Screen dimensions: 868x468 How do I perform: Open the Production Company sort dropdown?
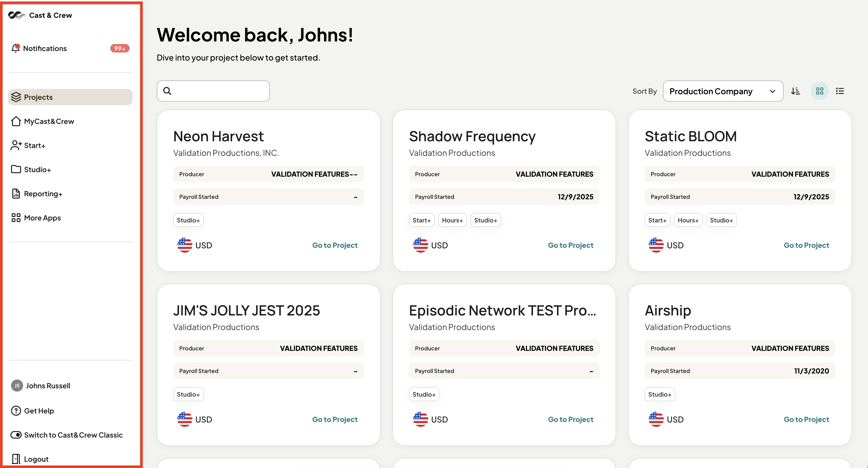point(723,91)
